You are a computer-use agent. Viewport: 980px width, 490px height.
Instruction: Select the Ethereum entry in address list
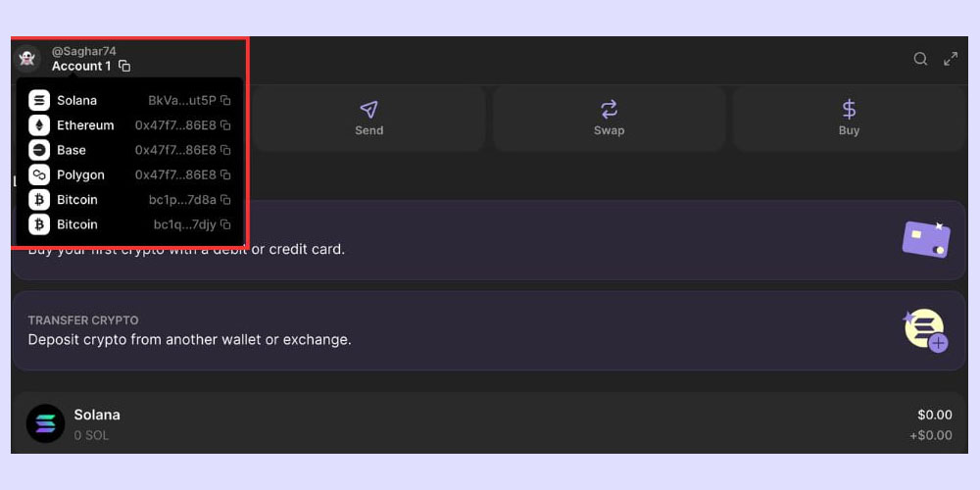[84, 125]
